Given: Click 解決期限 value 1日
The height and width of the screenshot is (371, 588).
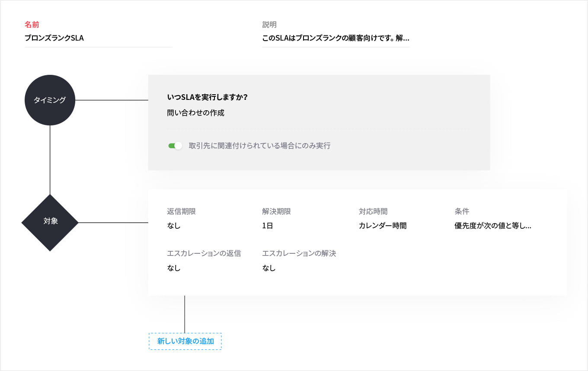Looking at the screenshot, I should pos(268,226).
